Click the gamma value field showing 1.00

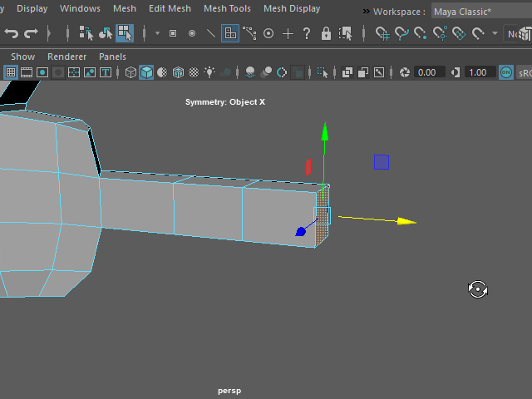[x=478, y=72]
